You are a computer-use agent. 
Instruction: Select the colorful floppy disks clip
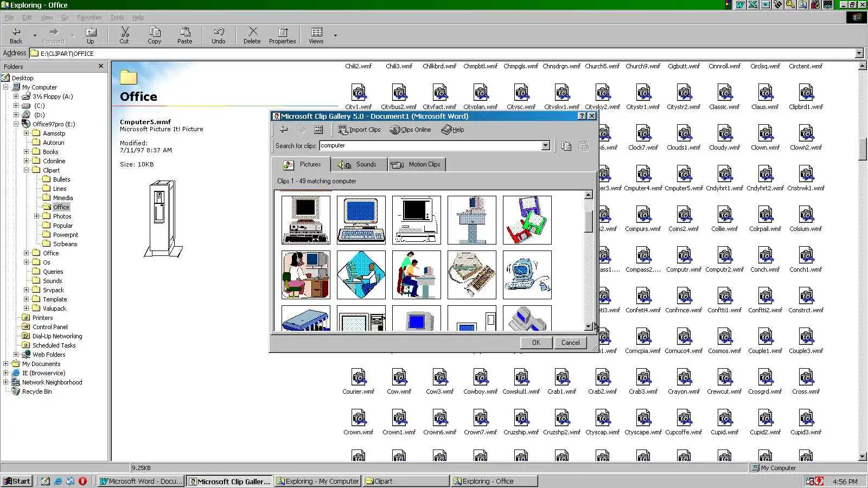[527, 220]
